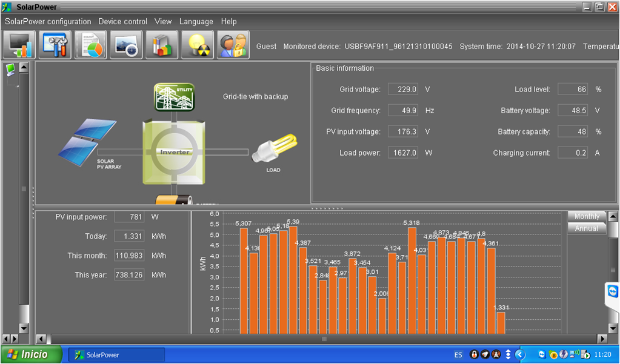This screenshot has width=620, height=364.
Task: Click the sidebar scrollbar up arrow
Action: [x=24, y=67]
